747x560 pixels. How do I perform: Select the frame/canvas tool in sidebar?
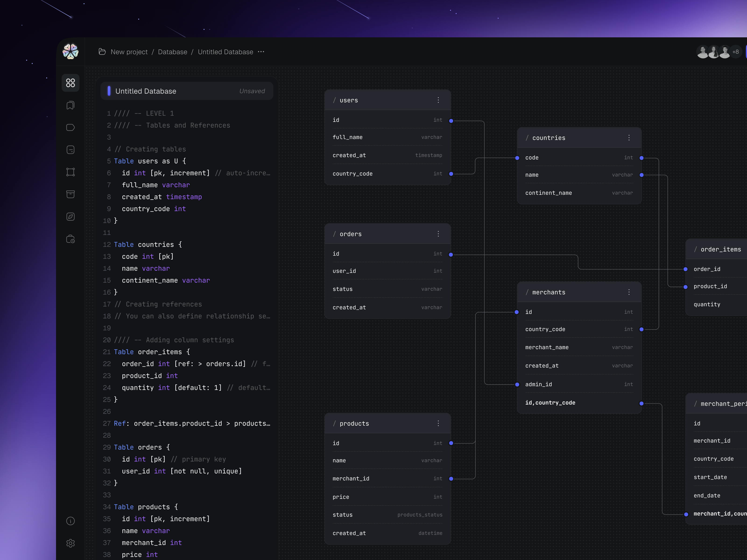[70, 172]
